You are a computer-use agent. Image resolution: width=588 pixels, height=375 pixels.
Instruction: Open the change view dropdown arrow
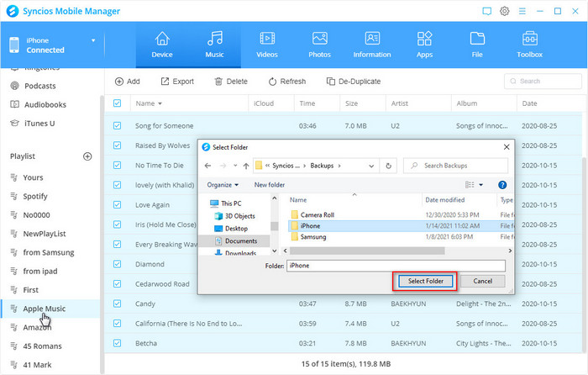[x=480, y=185]
